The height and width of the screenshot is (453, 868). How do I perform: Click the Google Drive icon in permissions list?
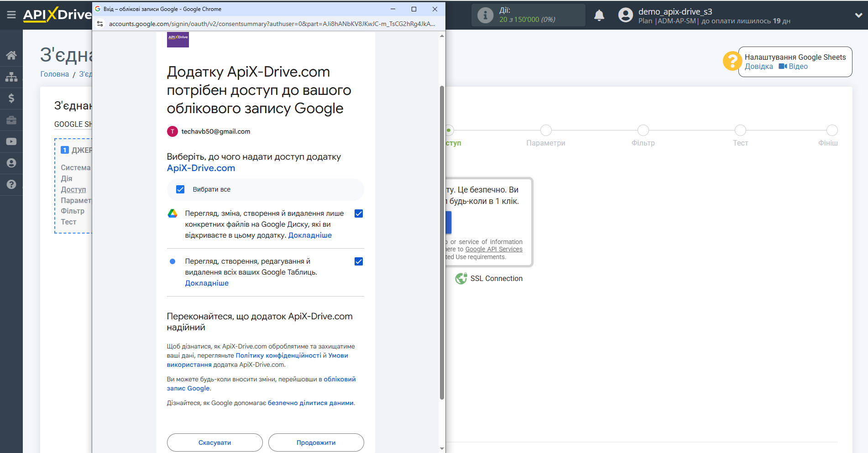173,213
